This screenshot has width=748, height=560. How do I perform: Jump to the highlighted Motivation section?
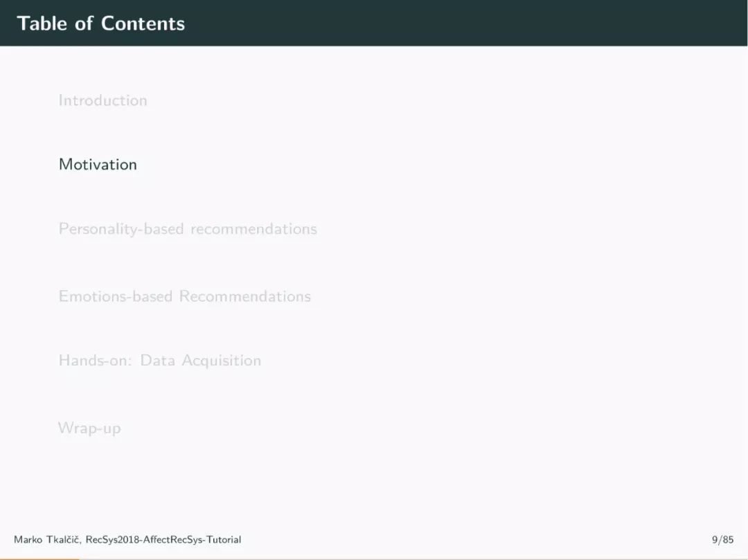[98, 164]
